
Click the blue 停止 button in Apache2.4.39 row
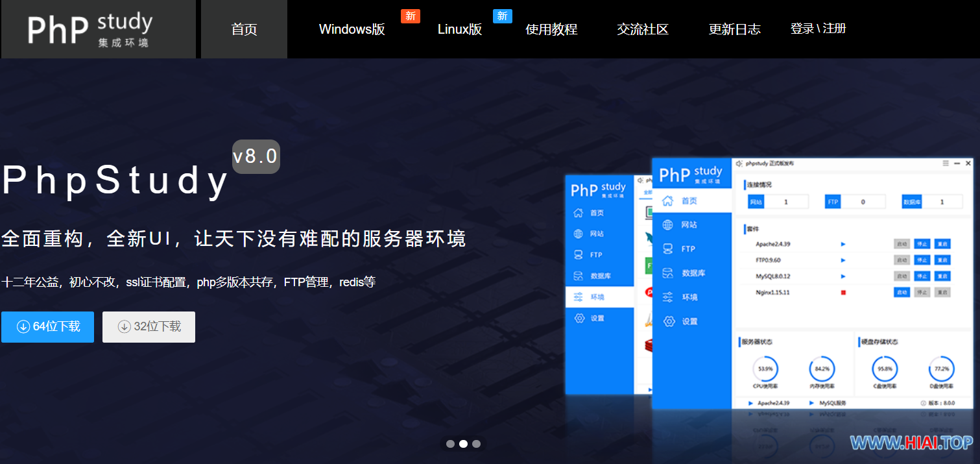click(x=922, y=244)
